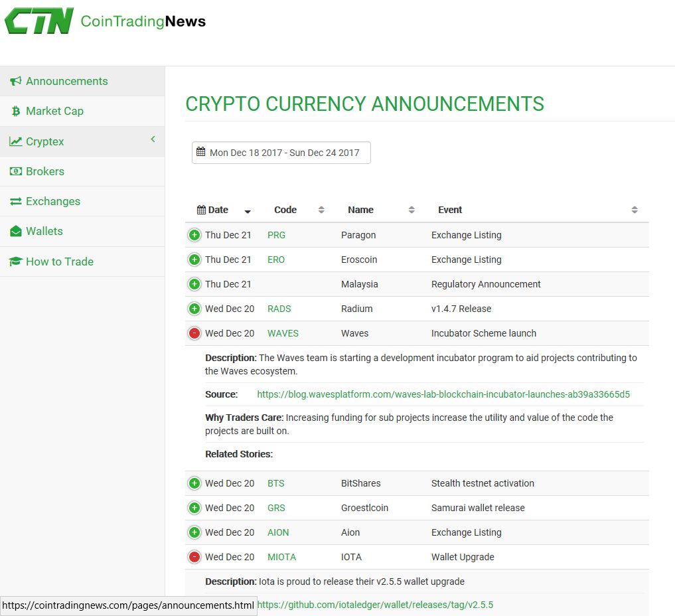Viewport: 675px width, 616px height.
Task: Expand the Paragon PRG row
Action: [x=194, y=235]
